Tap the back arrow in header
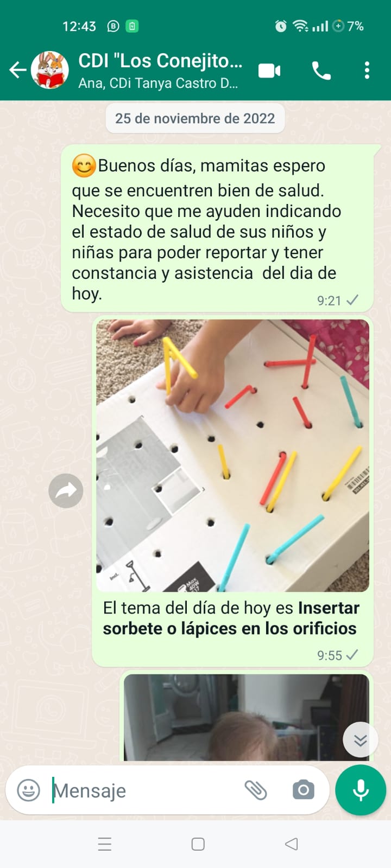Screen dimensions: 391x868 tap(17, 70)
